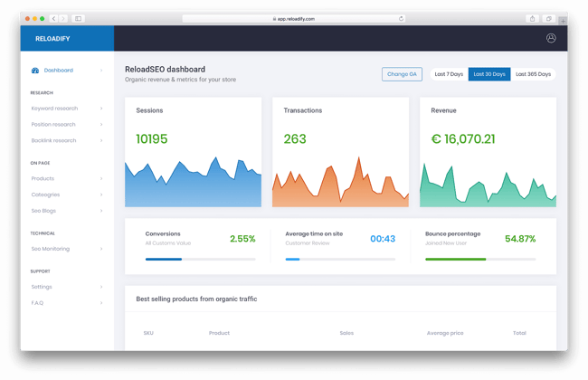Click the Conversions progress bar

(200, 259)
